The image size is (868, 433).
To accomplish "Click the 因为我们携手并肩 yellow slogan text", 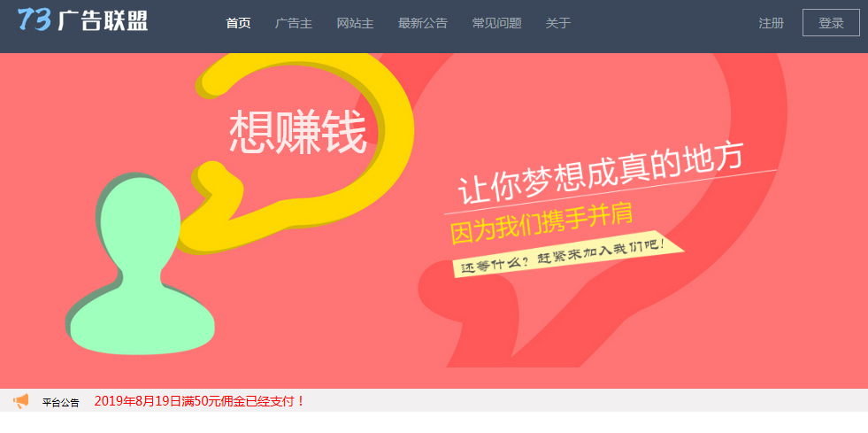I will 541,224.
